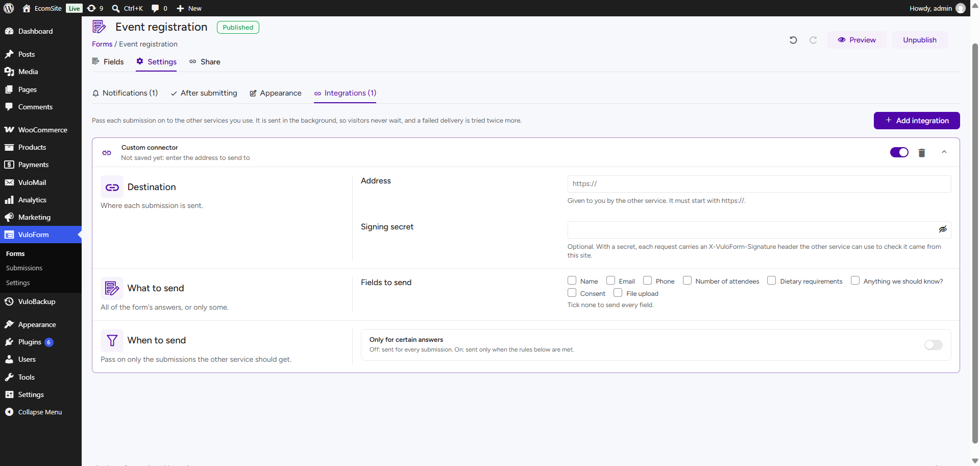Image resolution: width=980 pixels, height=466 pixels.
Task: Open the Share tab
Action: (x=205, y=62)
